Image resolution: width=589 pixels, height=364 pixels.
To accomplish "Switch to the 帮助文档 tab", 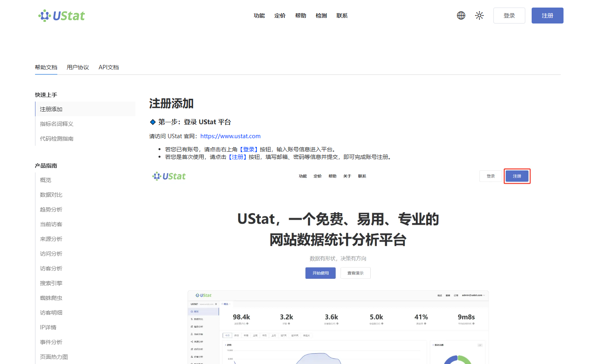I will coord(46,67).
